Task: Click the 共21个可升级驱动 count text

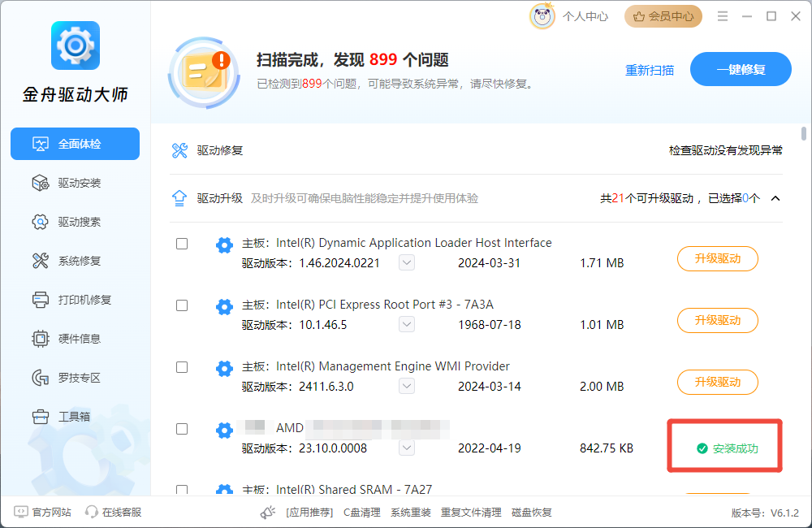Action: [x=647, y=198]
